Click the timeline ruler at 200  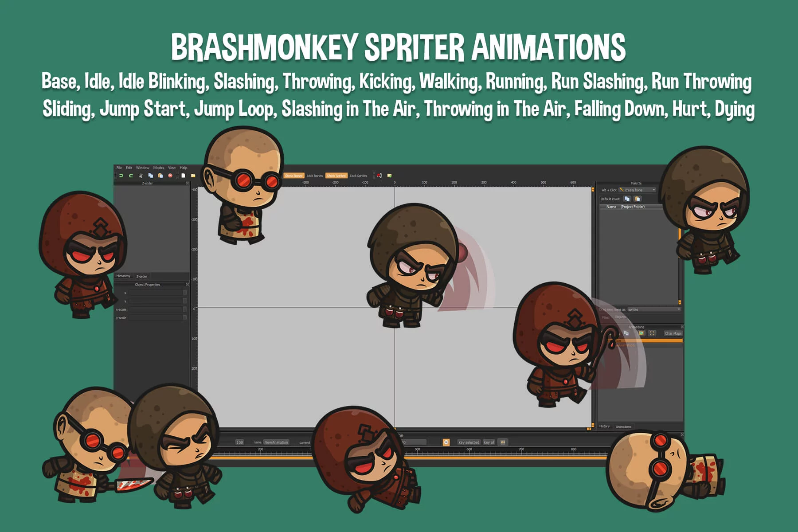tap(261, 450)
